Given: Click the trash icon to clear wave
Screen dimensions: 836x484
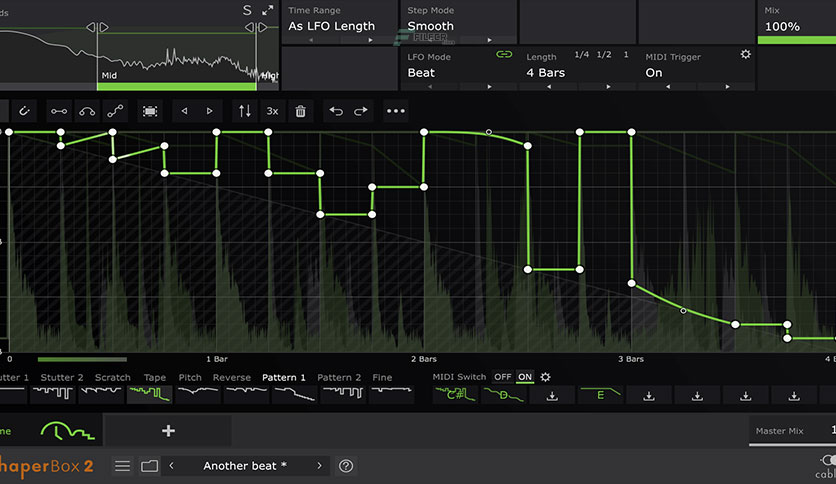Looking at the screenshot, I should coord(300,111).
